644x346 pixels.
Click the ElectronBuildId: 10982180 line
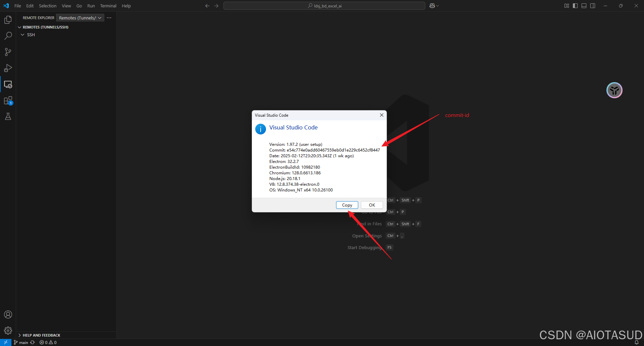click(294, 167)
